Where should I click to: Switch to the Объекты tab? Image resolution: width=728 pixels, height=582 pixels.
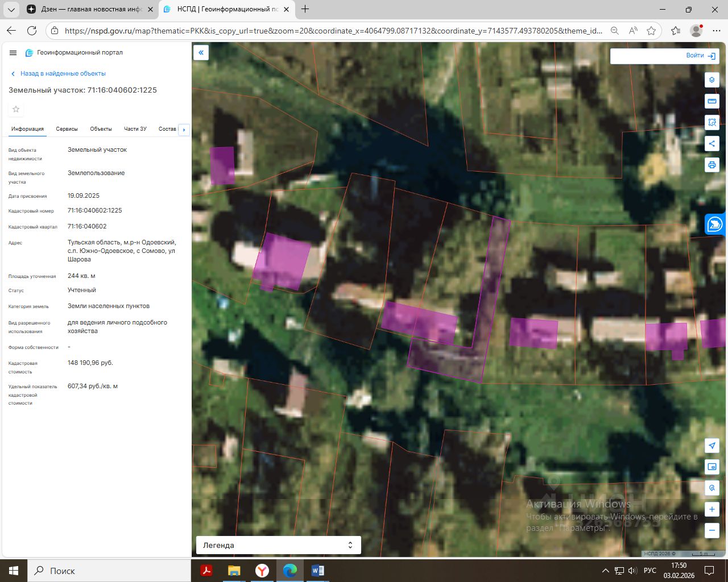(x=101, y=129)
